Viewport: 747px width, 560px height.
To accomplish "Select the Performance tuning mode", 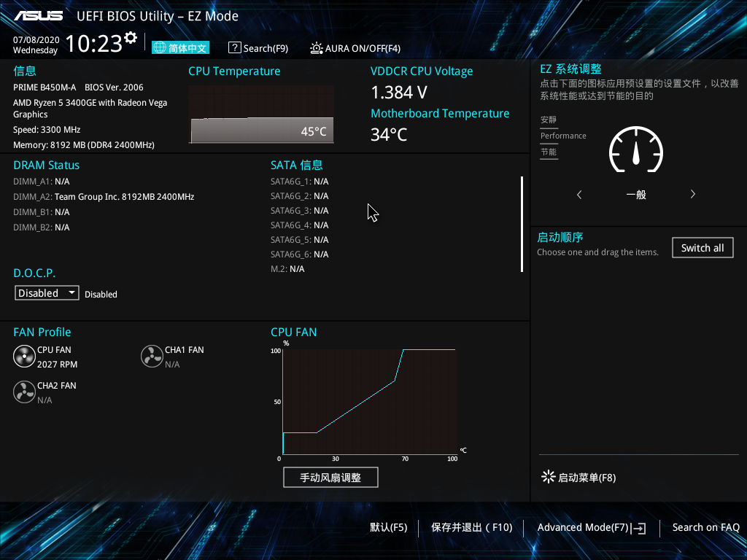I will (x=562, y=136).
